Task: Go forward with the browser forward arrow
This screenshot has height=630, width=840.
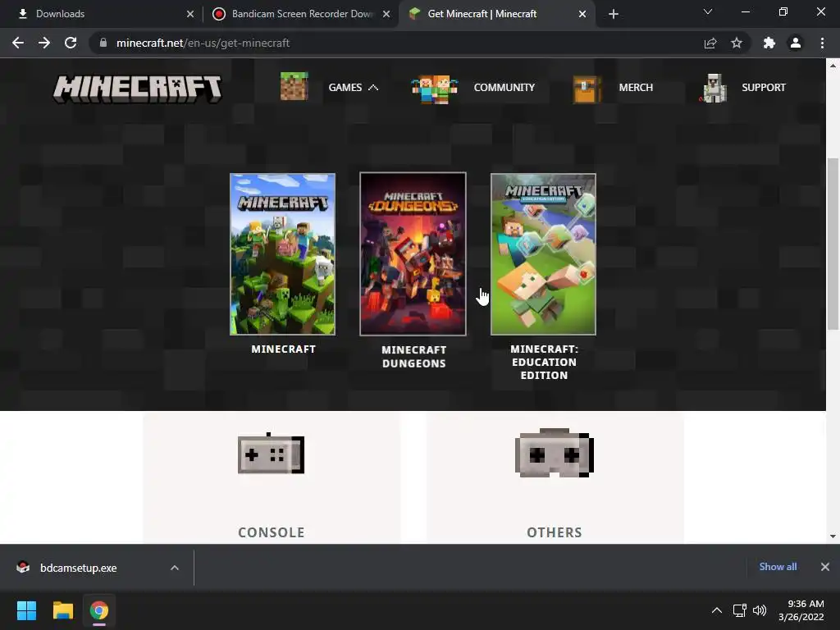Action: 44,43
